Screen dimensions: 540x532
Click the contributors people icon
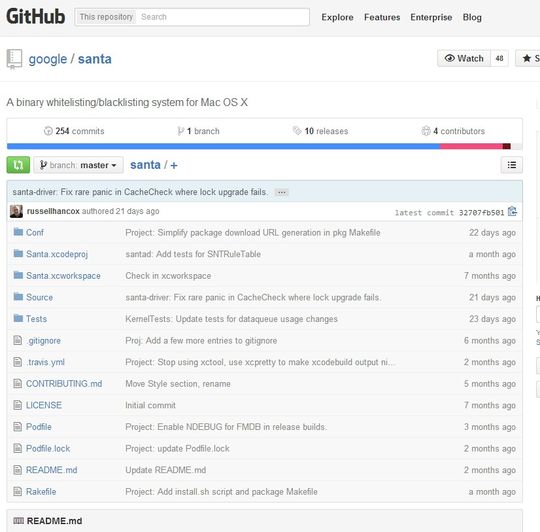tap(426, 131)
